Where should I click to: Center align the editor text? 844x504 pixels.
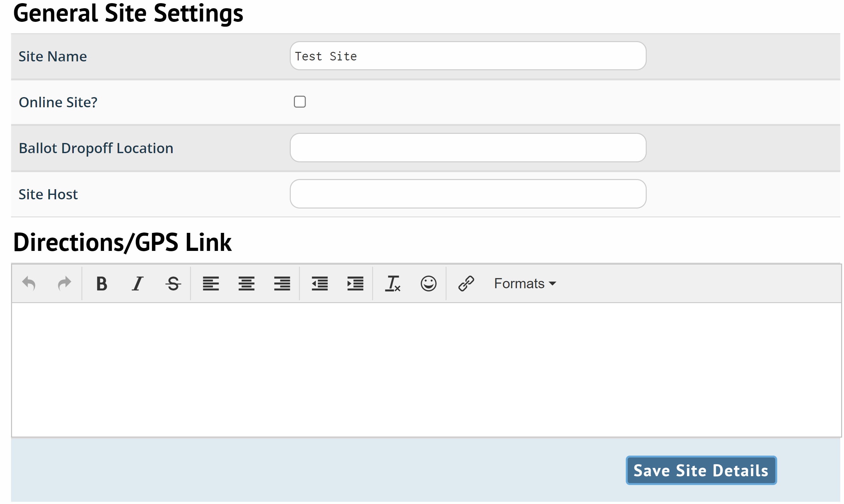pos(246,284)
